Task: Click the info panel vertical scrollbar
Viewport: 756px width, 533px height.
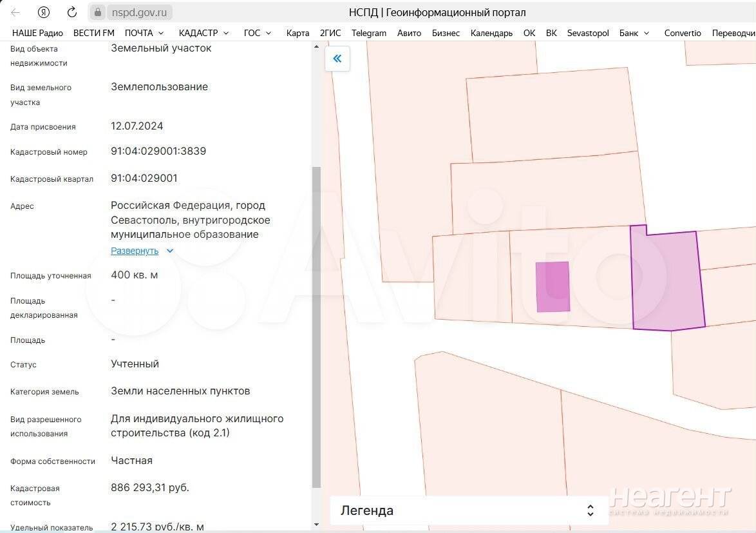Action: click(316, 327)
